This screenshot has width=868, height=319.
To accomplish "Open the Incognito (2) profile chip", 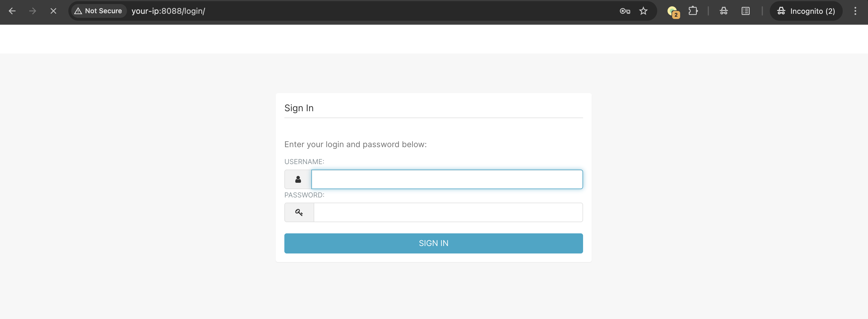I will 806,11.
